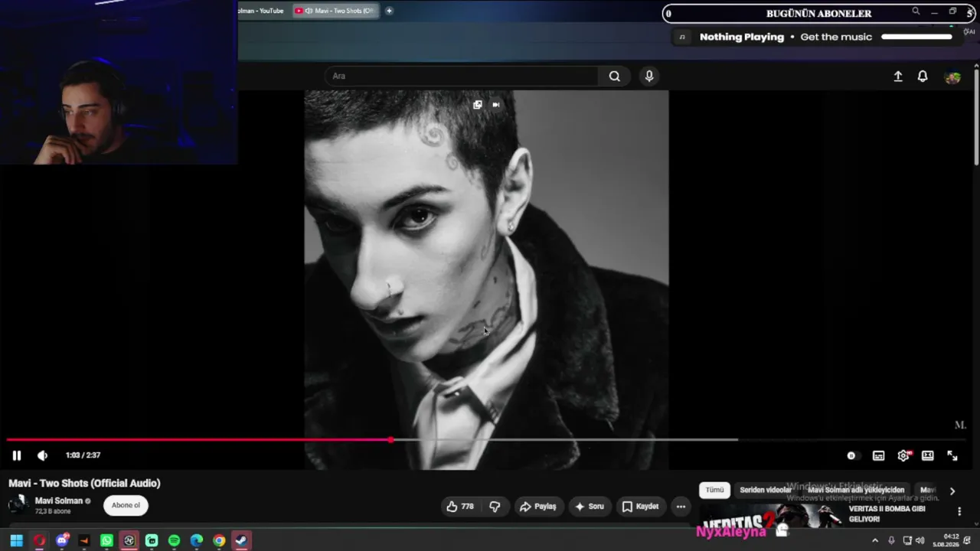The width and height of the screenshot is (980, 551).
Task: Open the Mavi Solman channel avatar
Action: coord(18,504)
